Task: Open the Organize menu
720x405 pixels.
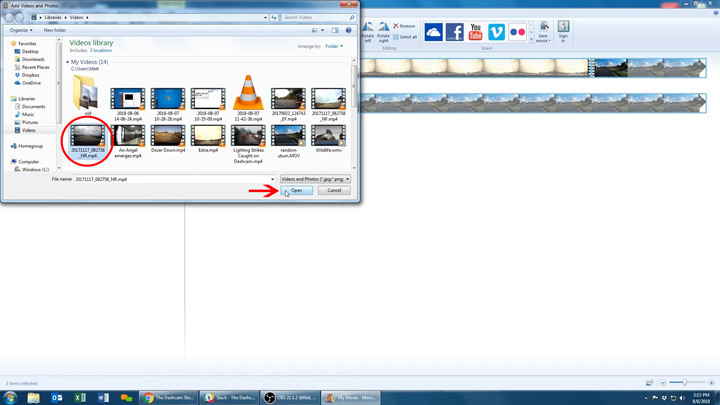Action: 21,30
